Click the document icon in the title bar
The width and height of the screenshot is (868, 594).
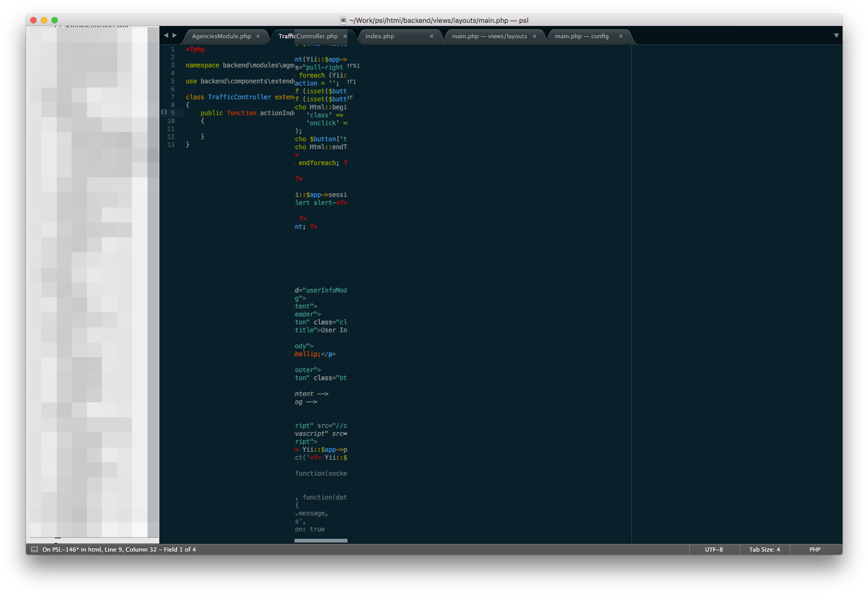(343, 20)
